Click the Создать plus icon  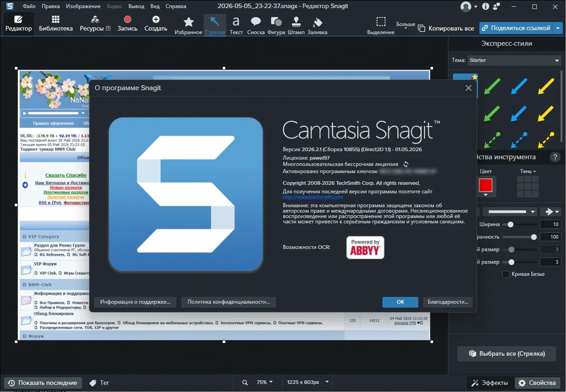coord(156,19)
